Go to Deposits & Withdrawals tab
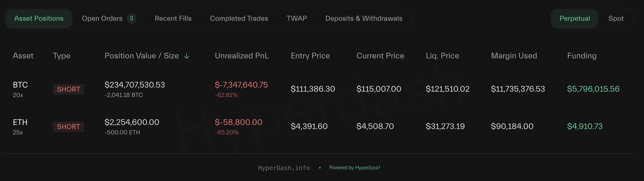Screen dimensions: 644x181 364,18
